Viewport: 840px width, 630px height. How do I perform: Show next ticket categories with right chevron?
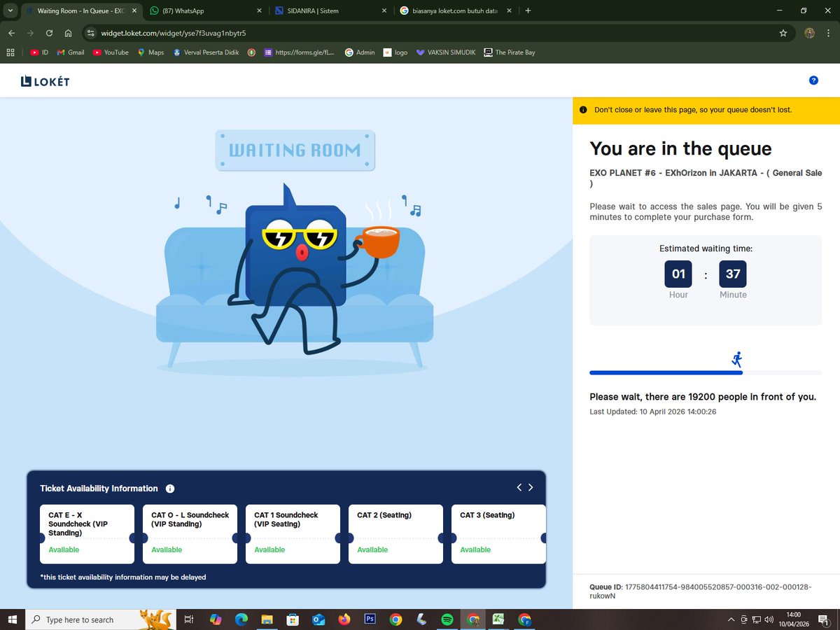click(531, 487)
